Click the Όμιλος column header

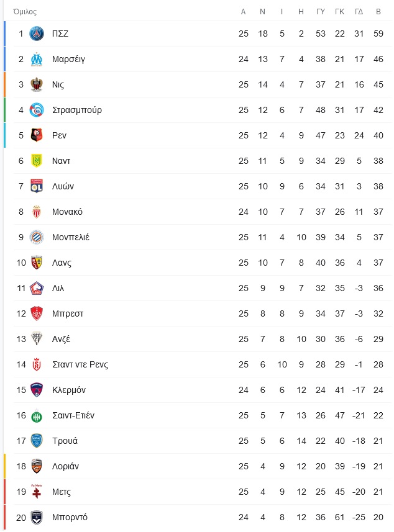point(25,12)
